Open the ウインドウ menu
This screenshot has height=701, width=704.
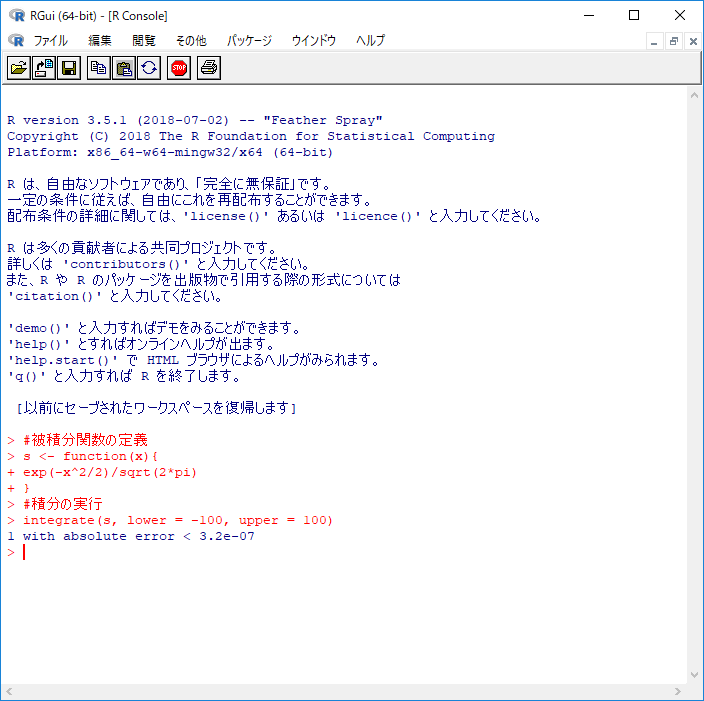pyautogui.click(x=314, y=40)
